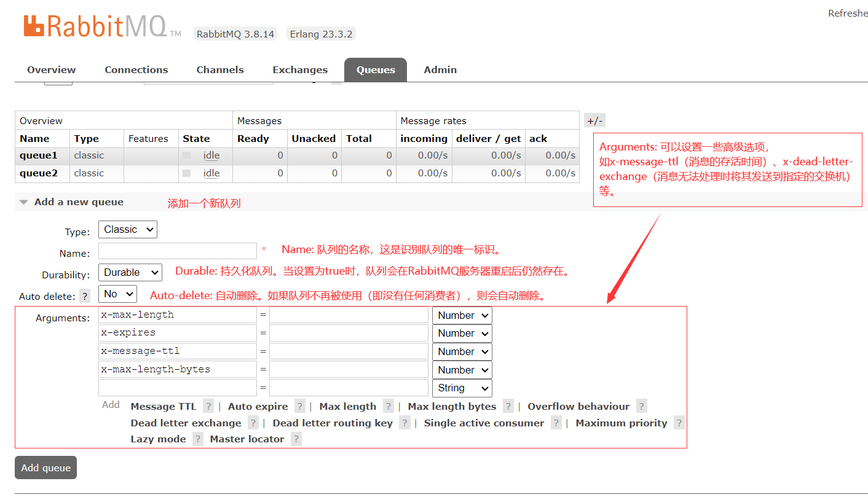Screen dimensions: 868x497
Task: Open the Auto delete No dropdown
Action: point(117,294)
